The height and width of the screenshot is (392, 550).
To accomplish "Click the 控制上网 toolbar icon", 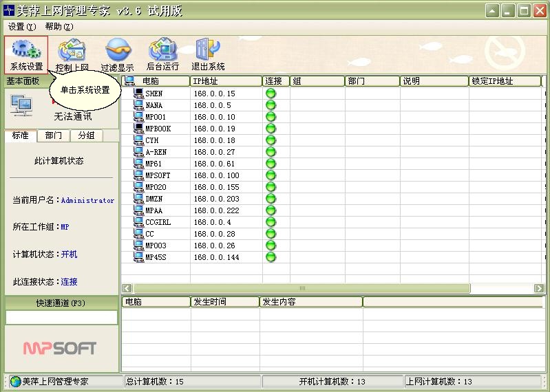I will (72, 54).
